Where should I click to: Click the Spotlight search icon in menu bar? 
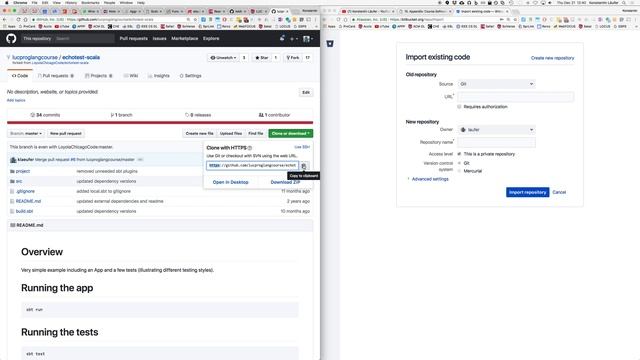click(x=624, y=3)
